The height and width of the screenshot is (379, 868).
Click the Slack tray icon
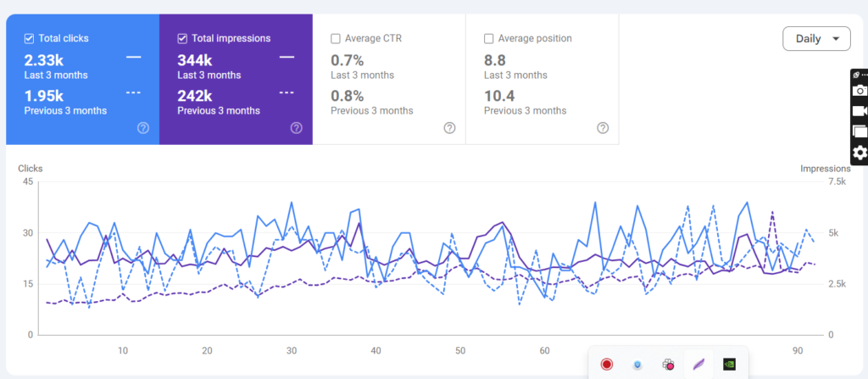[668, 364]
